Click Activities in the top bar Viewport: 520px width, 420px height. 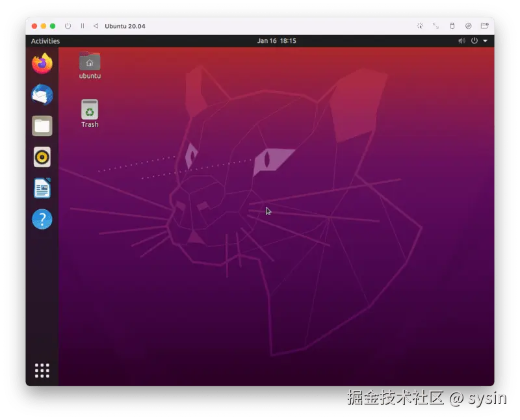pyautogui.click(x=45, y=41)
